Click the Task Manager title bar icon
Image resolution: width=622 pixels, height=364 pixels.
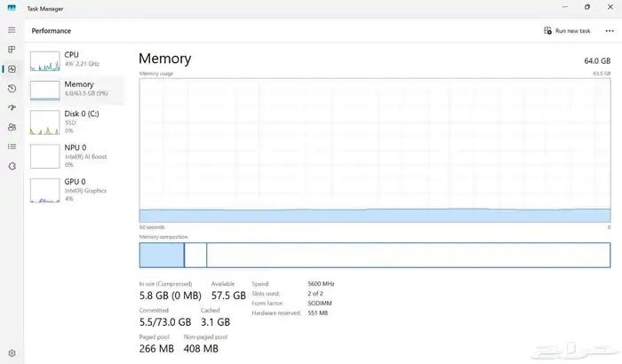click(x=11, y=7)
